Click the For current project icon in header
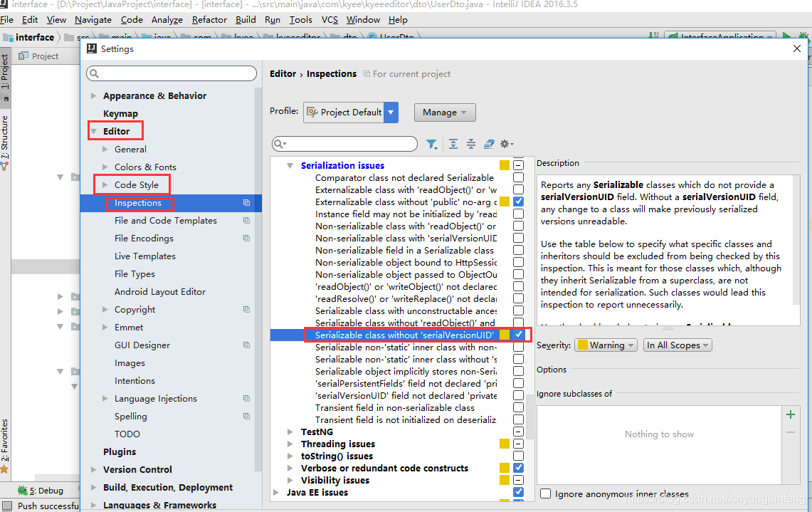Viewport: 812px width, 512px height. click(x=367, y=74)
